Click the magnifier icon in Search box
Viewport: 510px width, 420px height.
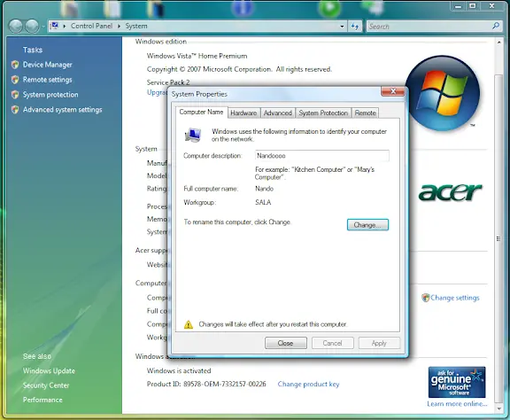tap(496, 26)
